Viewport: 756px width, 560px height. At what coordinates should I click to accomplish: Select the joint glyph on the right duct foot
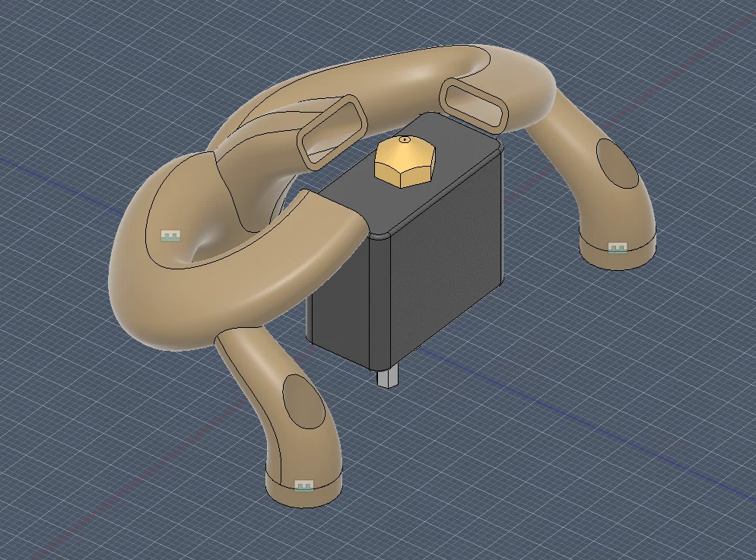click(618, 248)
